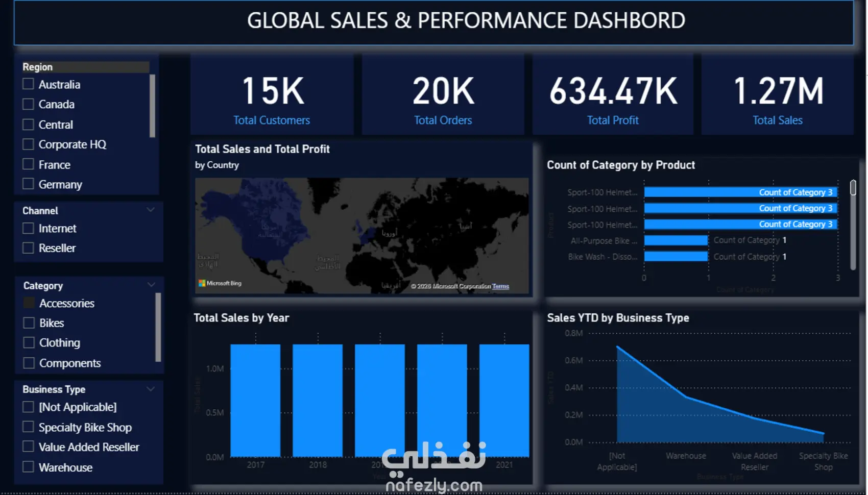868x495 pixels.
Task: Collapse the Category slicer chevron
Action: pyautogui.click(x=151, y=285)
